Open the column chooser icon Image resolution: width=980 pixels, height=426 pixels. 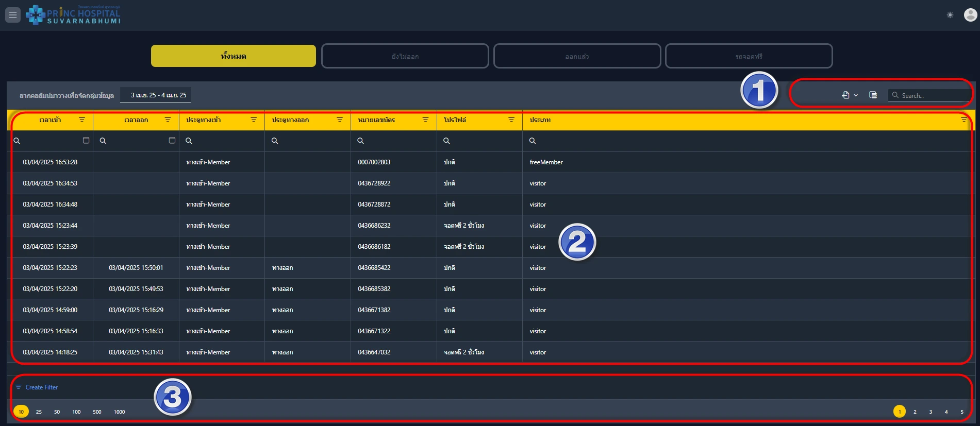(873, 95)
